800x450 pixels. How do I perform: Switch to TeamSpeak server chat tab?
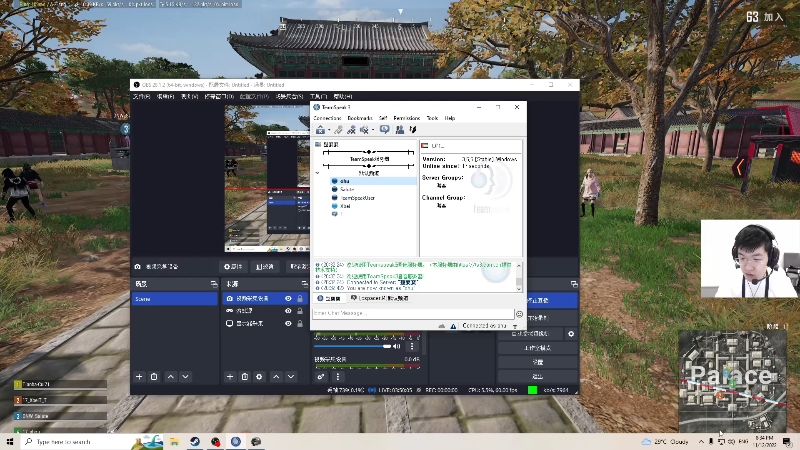coord(329,298)
